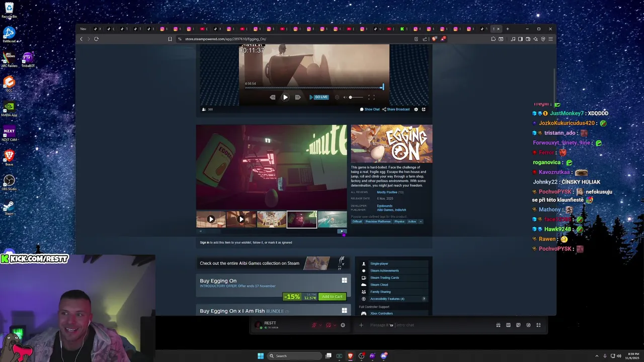The image size is (644, 362).
Task: Open the broadcast settings gear
Action: click(x=416, y=109)
